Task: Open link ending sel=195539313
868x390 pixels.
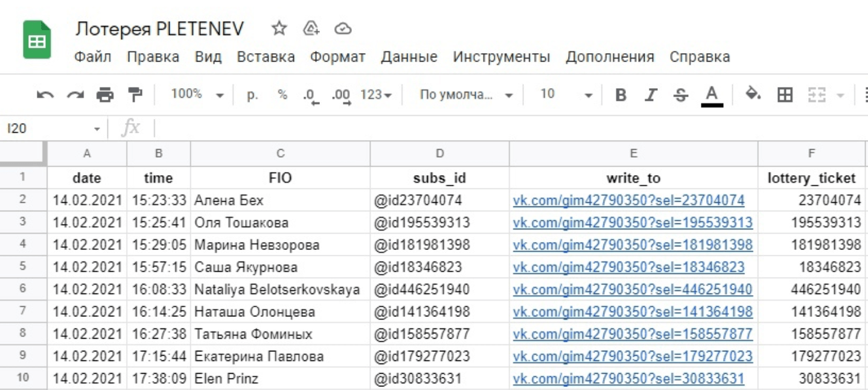Action: [633, 222]
